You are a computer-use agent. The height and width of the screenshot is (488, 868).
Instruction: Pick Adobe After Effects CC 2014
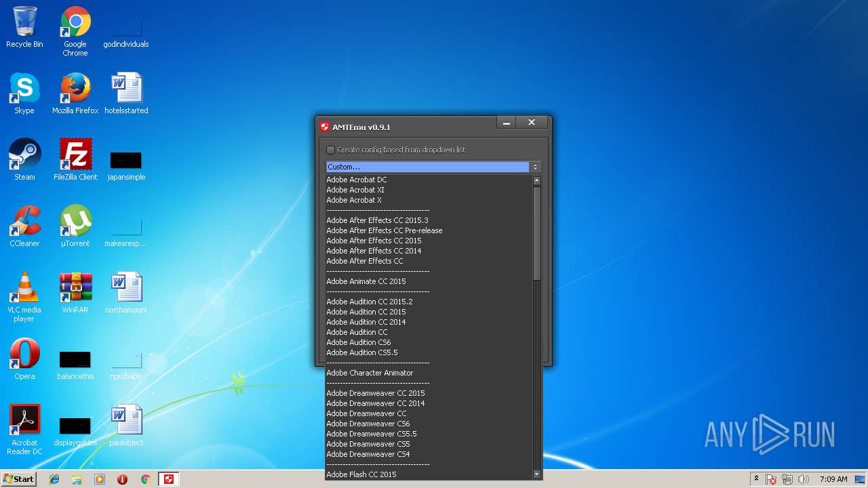click(x=429, y=251)
